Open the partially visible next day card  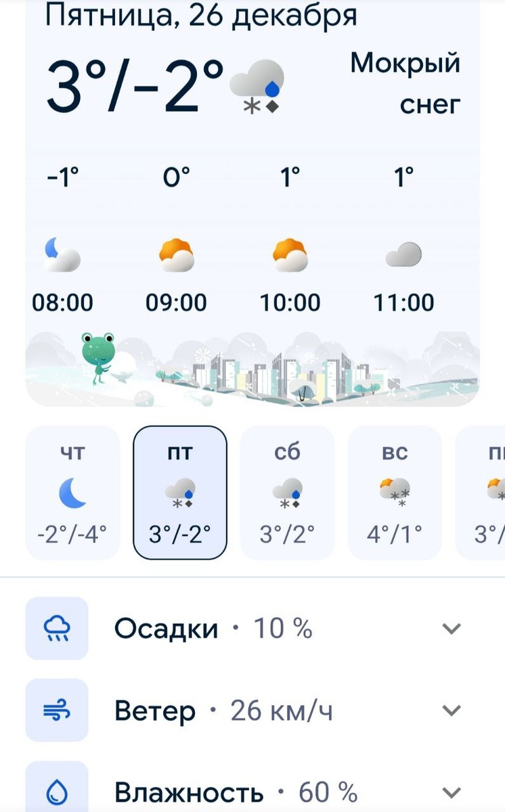coord(480,493)
